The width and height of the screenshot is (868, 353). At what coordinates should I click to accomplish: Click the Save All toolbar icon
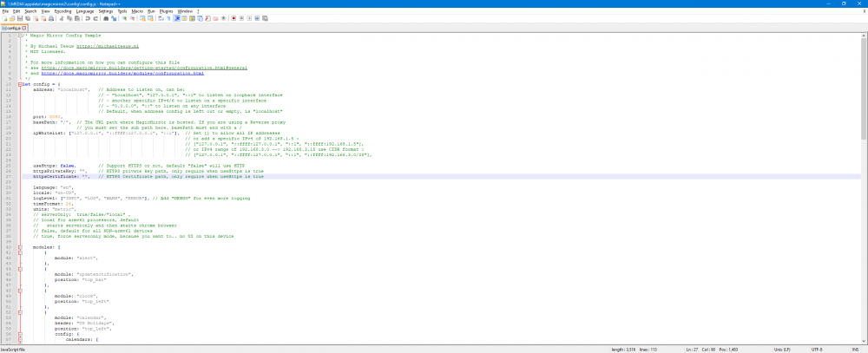pyautogui.click(x=28, y=18)
